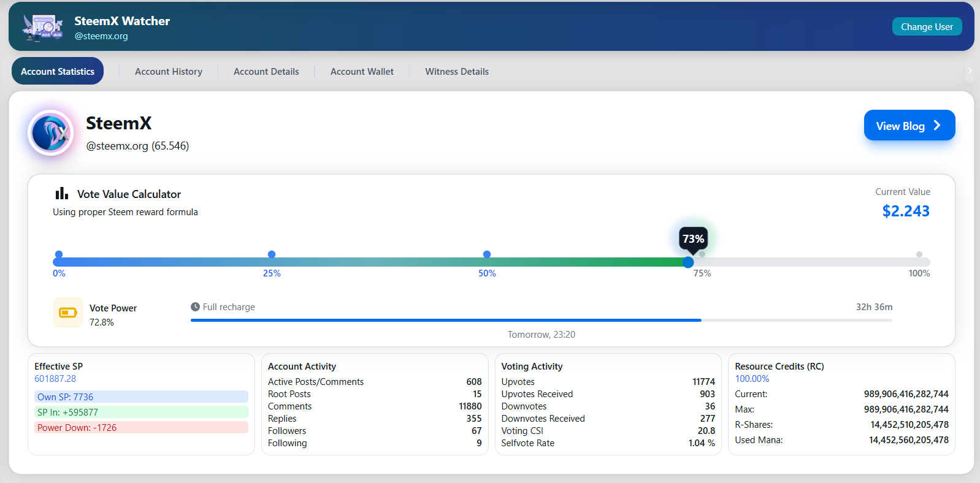Go to the Account Wallet tab
This screenshot has width=980, height=483.
pyautogui.click(x=362, y=71)
